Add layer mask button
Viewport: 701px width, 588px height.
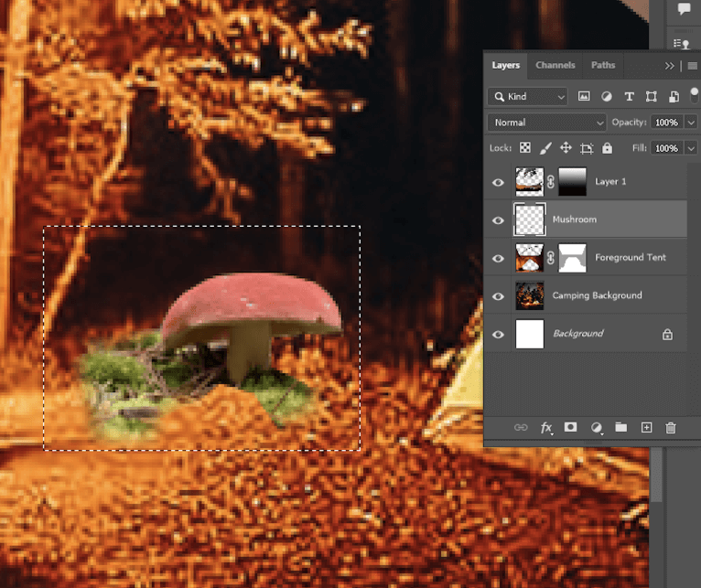pyautogui.click(x=570, y=427)
